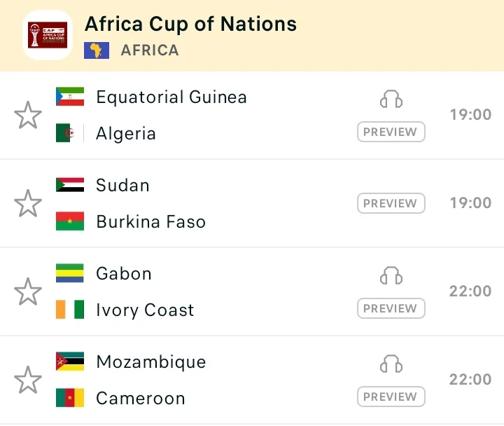Tap headphones icon for Gabon match
Viewport: 504px width, 426px height.
pyautogui.click(x=391, y=276)
